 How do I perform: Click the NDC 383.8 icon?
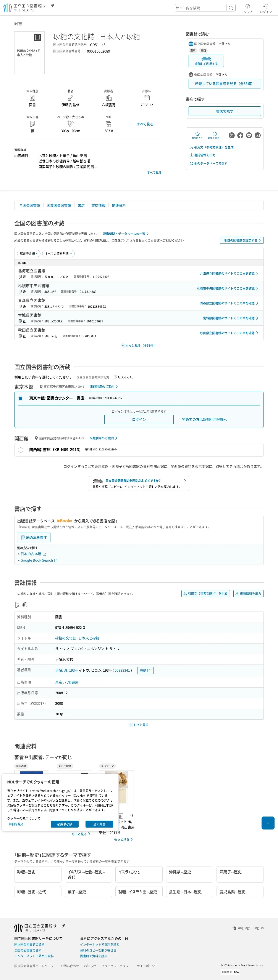[108, 124]
